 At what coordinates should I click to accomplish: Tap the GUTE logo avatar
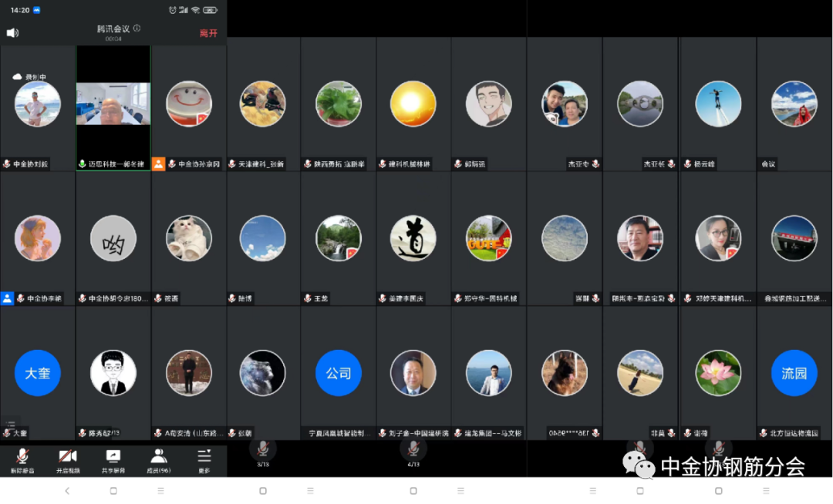[x=489, y=238]
